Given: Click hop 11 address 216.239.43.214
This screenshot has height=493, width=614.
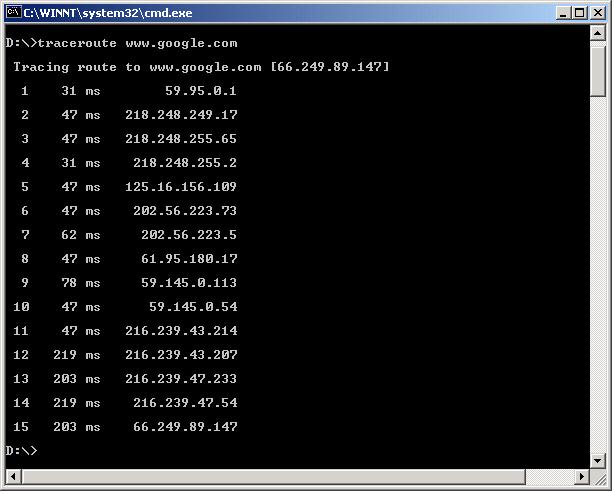Looking at the screenshot, I should tap(181, 331).
